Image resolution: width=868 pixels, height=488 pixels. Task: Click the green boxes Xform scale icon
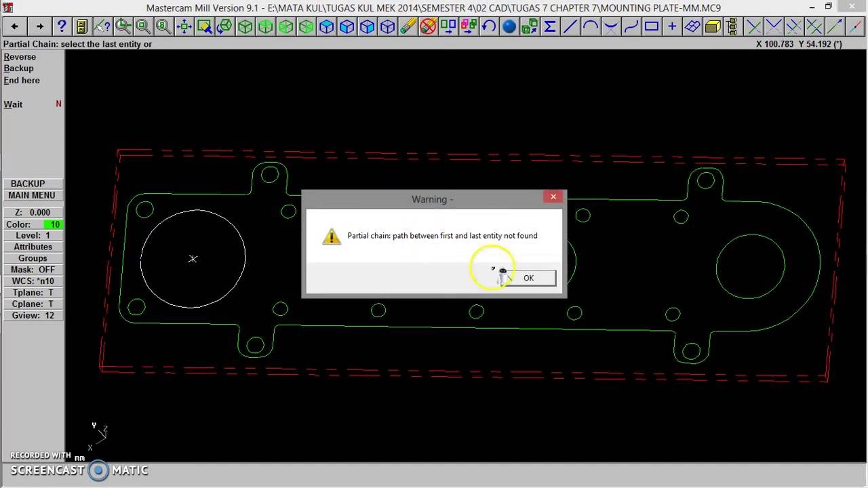(530, 26)
